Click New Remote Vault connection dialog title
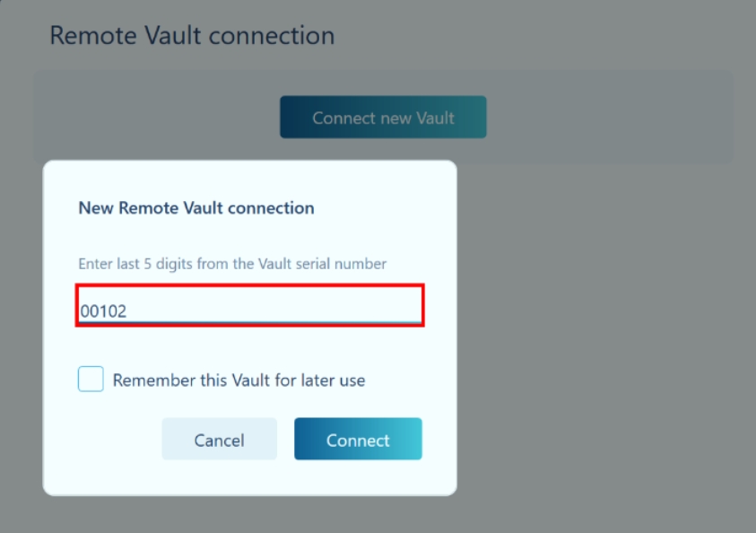 tap(196, 208)
